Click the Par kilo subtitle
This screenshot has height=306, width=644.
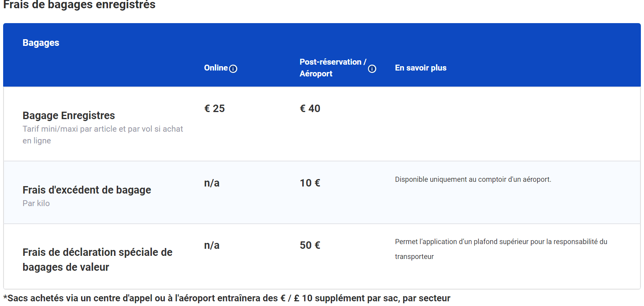coord(36,203)
